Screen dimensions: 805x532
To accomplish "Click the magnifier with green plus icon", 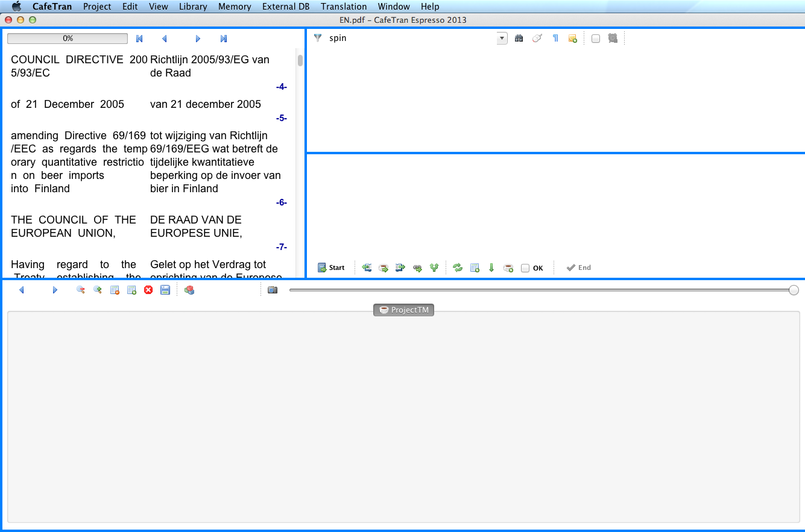I will tap(97, 290).
